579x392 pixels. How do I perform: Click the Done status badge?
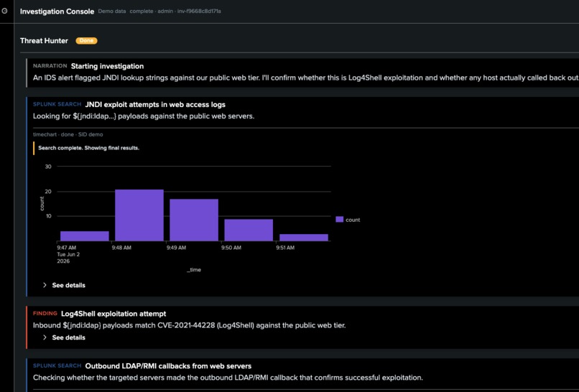(86, 41)
